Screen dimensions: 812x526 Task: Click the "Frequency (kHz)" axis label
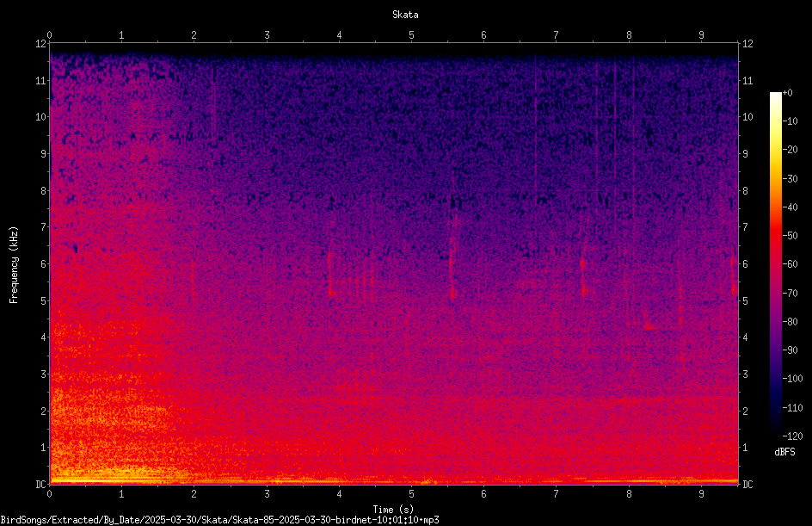[x=14, y=265]
